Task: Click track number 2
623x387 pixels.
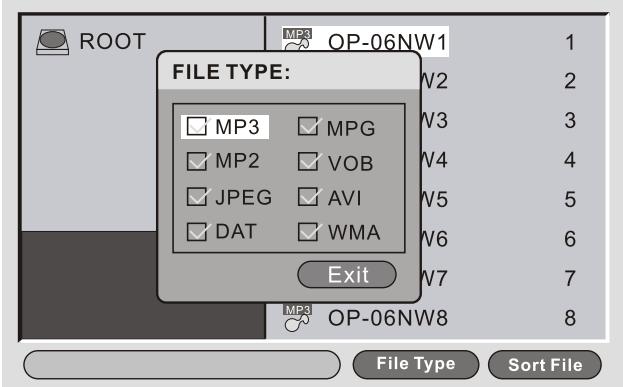Action: pyautogui.click(x=570, y=81)
